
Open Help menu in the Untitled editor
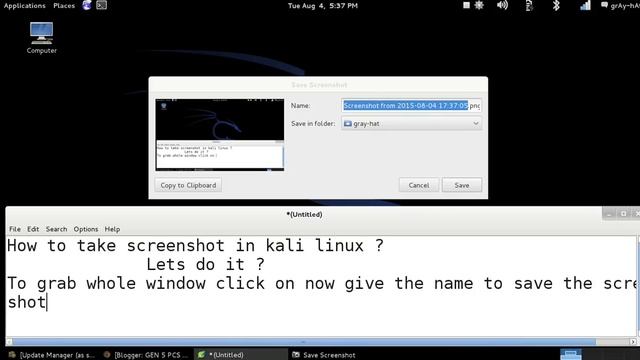112,229
